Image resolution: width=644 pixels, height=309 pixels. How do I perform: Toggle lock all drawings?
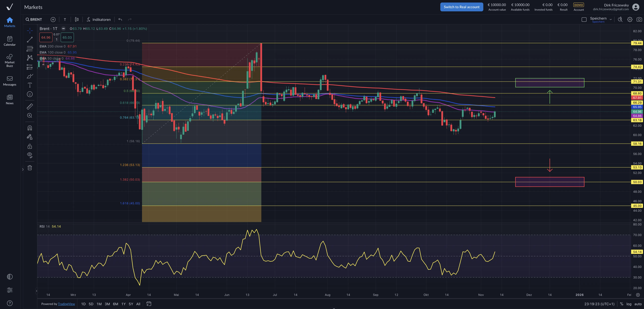[x=30, y=146]
